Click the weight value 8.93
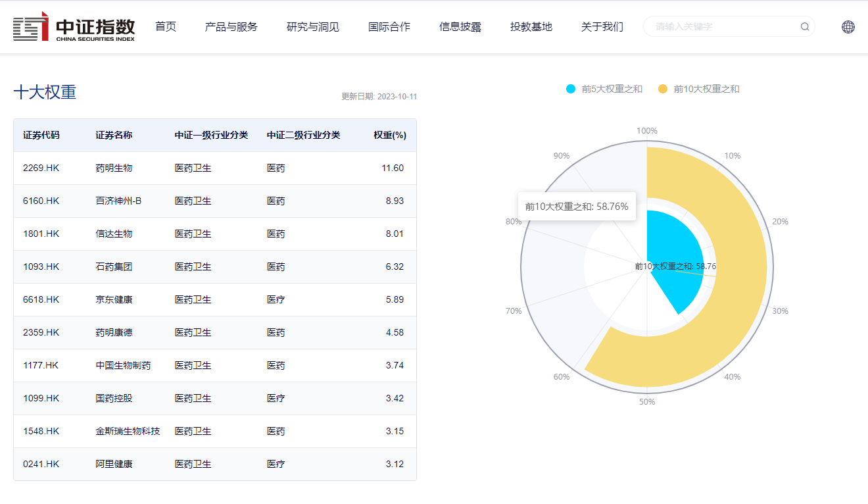Viewport: 868px width, 504px height. tap(395, 201)
